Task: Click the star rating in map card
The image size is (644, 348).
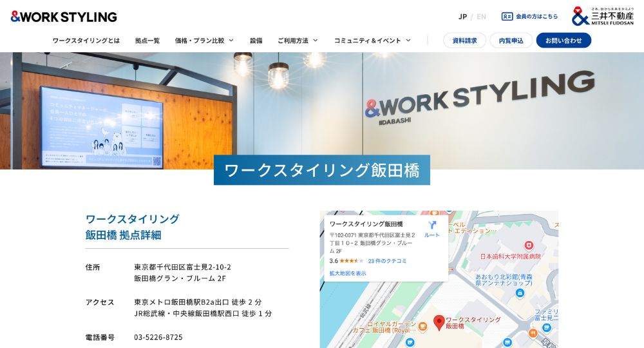Action: (351, 261)
